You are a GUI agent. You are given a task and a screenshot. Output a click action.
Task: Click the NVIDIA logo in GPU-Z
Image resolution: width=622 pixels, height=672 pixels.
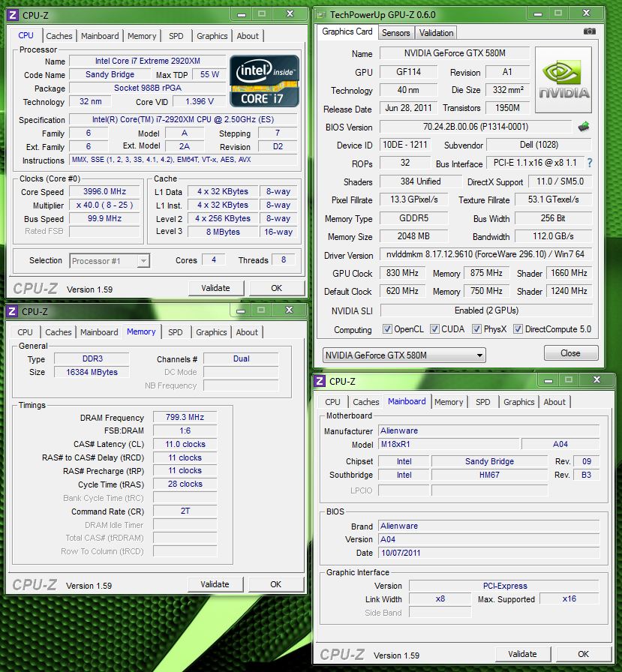pos(563,80)
